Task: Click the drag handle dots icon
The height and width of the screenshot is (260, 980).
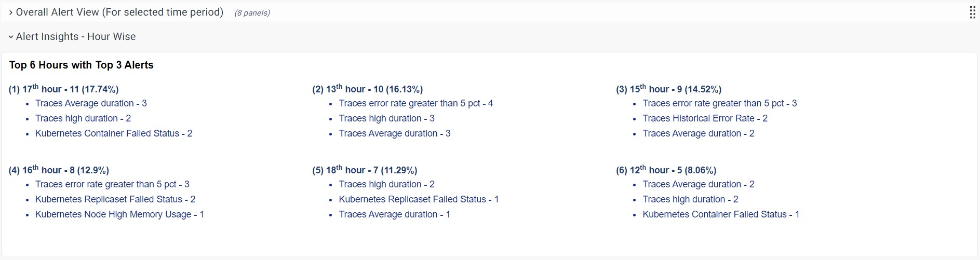Action: (972, 13)
